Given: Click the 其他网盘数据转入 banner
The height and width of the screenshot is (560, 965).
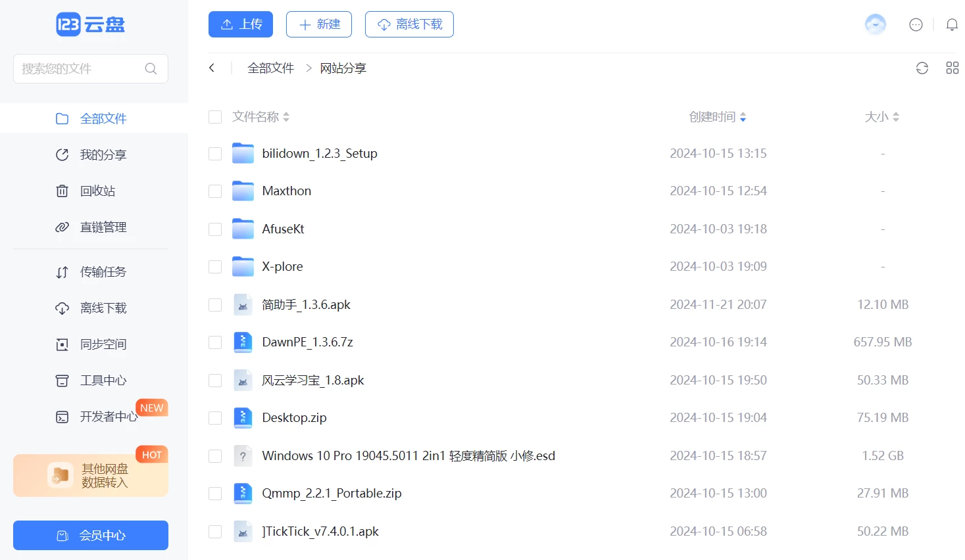Looking at the screenshot, I should pyautogui.click(x=91, y=475).
